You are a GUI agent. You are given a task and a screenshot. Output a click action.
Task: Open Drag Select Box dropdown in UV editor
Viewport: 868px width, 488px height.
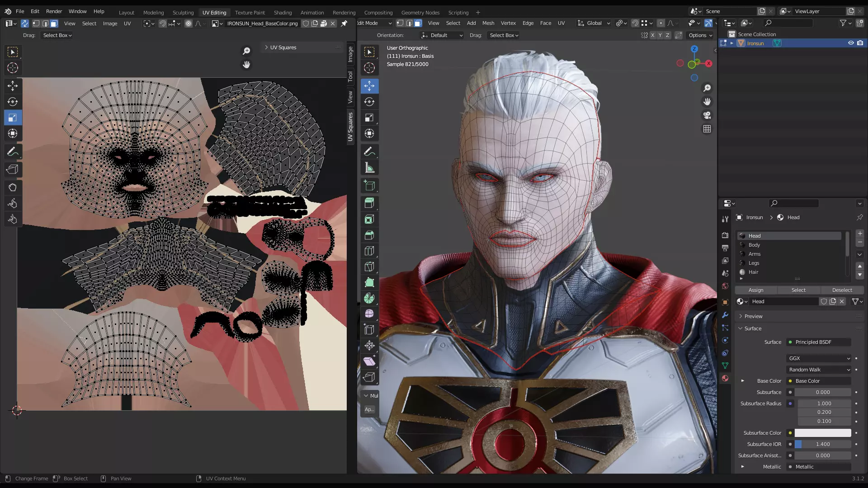57,35
